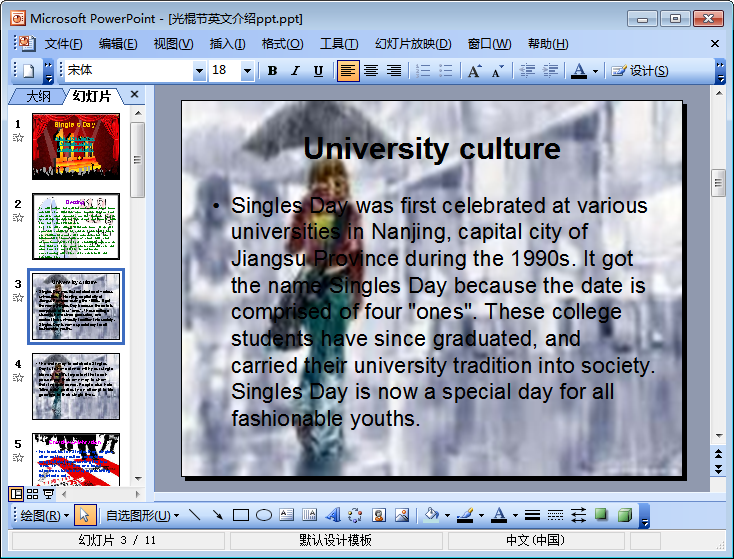
Task: Choose dash style
Action: 555,515
